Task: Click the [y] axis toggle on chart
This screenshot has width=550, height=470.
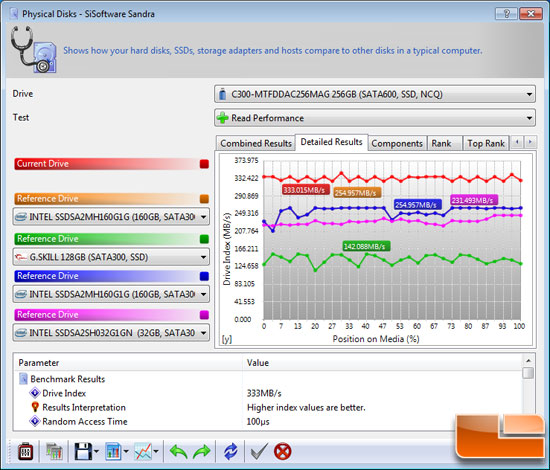Action: point(227,339)
